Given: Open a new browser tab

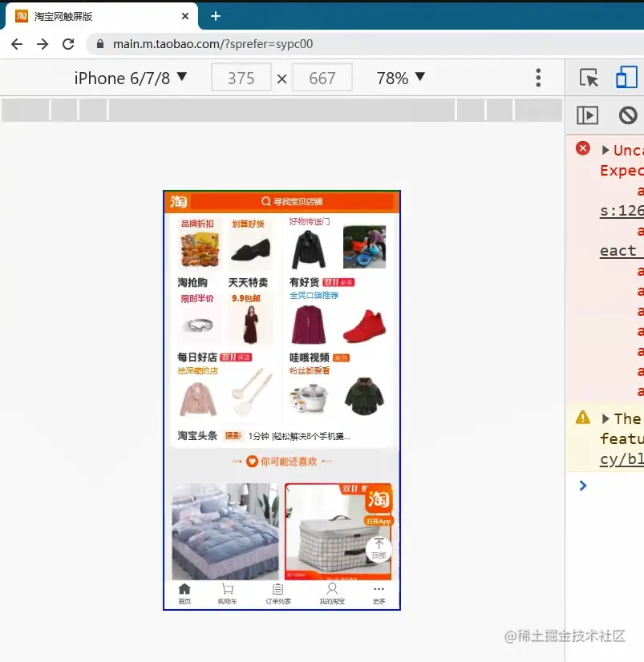Looking at the screenshot, I should 216,16.
